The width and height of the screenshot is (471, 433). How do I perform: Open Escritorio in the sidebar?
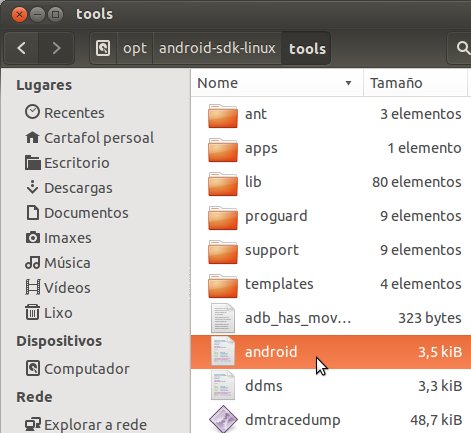(x=77, y=163)
